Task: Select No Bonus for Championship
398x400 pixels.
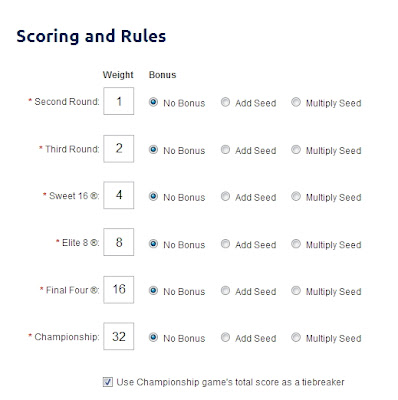Action: click(x=153, y=337)
